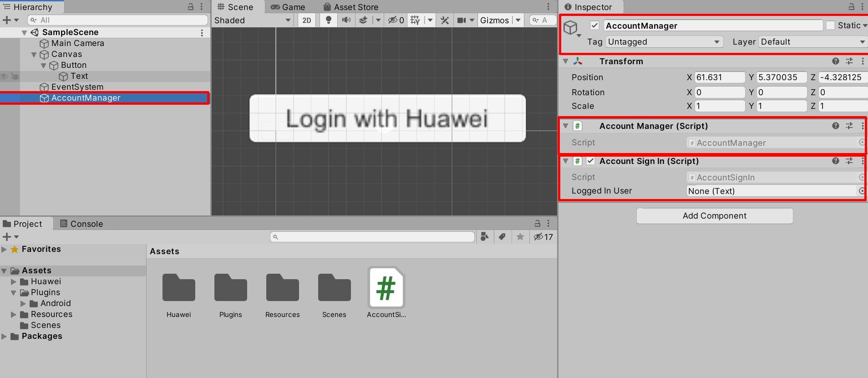Image resolution: width=868 pixels, height=378 pixels.
Task: Click Add Component button
Action: click(x=715, y=216)
